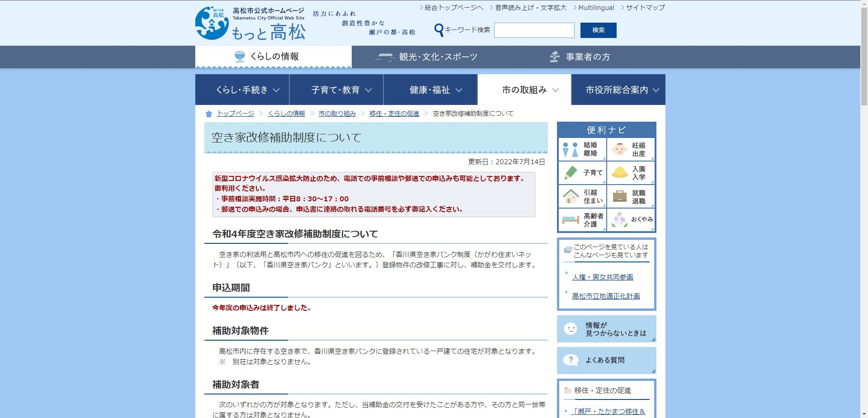Focus the キーワード検索 input field

click(x=534, y=30)
